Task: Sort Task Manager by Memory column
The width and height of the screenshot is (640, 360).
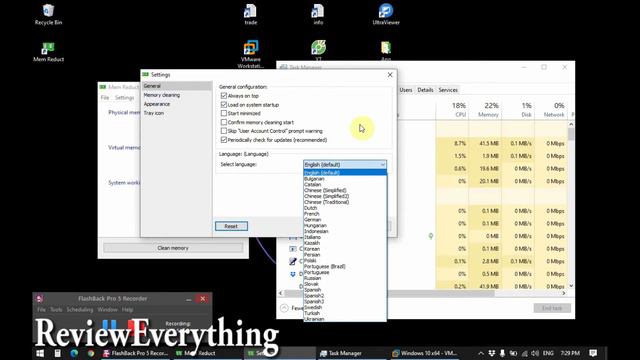Action: click(x=486, y=109)
